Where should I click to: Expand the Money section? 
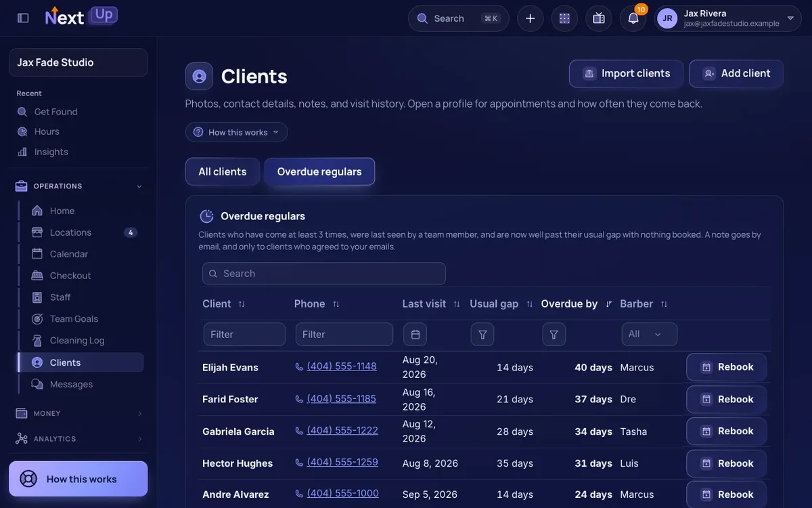click(78, 413)
